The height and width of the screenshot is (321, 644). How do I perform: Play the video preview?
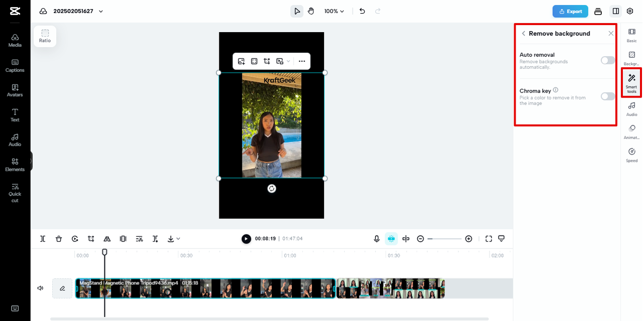pos(246,239)
